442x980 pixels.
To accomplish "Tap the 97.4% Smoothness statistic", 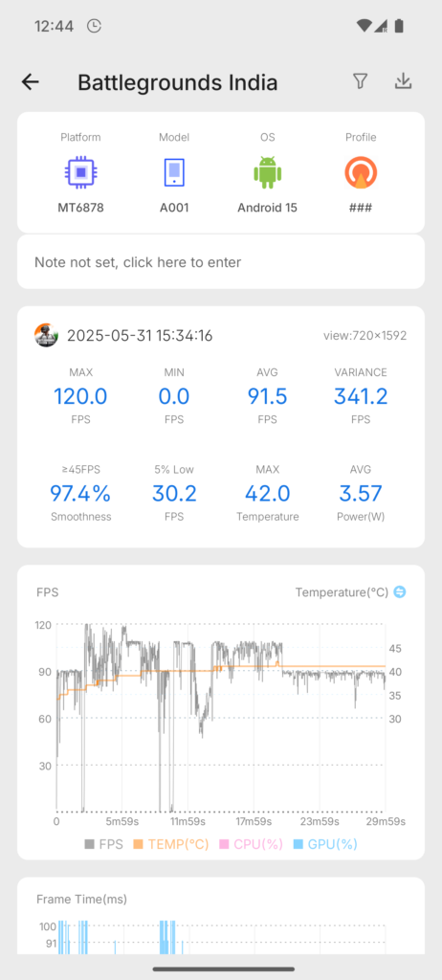I will point(80,494).
